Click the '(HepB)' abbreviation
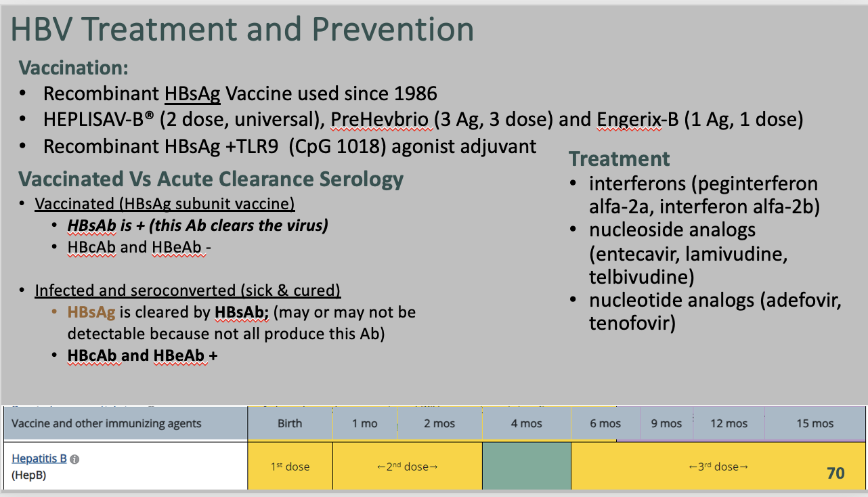The image size is (868, 497). coord(28,475)
